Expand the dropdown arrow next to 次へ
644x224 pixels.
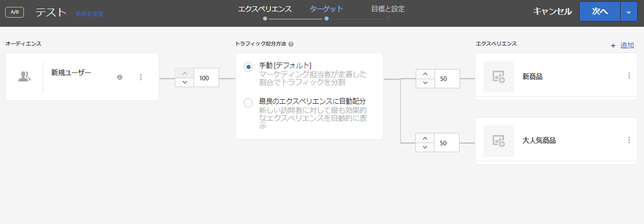click(x=629, y=13)
